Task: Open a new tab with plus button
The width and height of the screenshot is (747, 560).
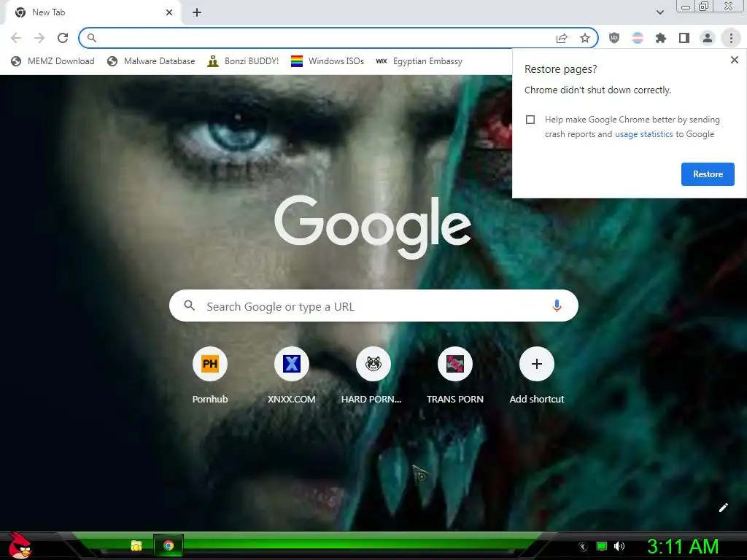Action: click(x=197, y=12)
